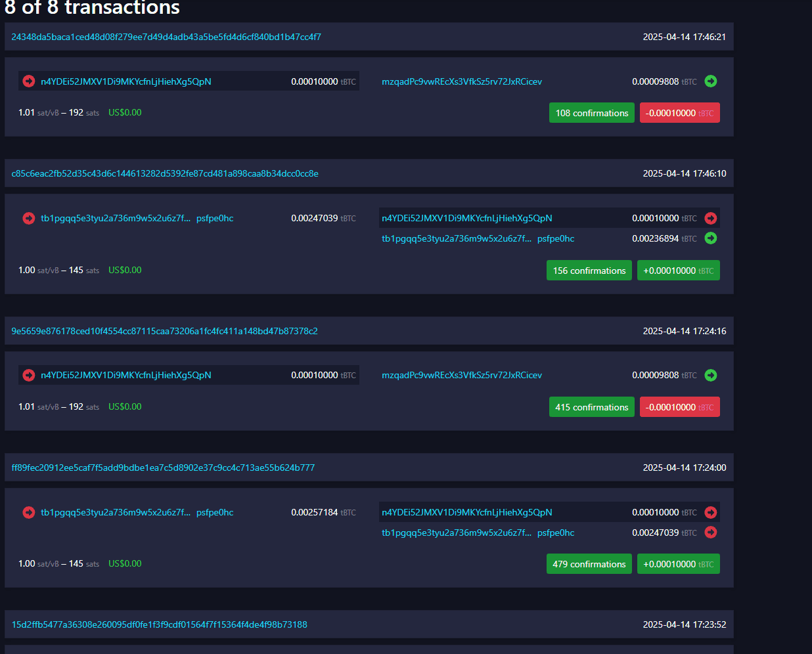The width and height of the screenshot is (812, 654).
Task: Click green output arrow in 17:24:16 transaction
Action: click(x=711, y=375)
